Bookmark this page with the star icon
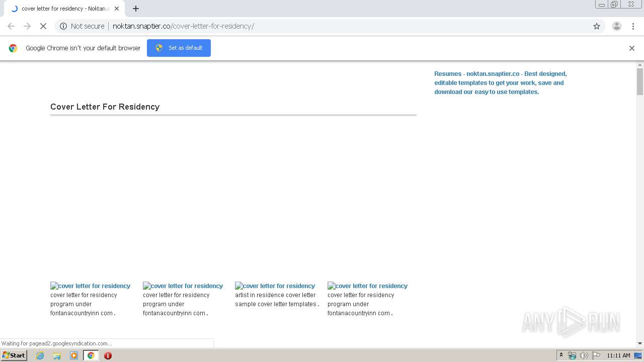The image size is (644, 362). pos(597,26)
